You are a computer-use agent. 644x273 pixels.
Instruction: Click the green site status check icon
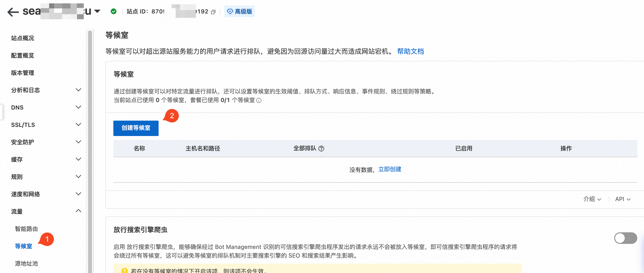(x=114, y=12)
